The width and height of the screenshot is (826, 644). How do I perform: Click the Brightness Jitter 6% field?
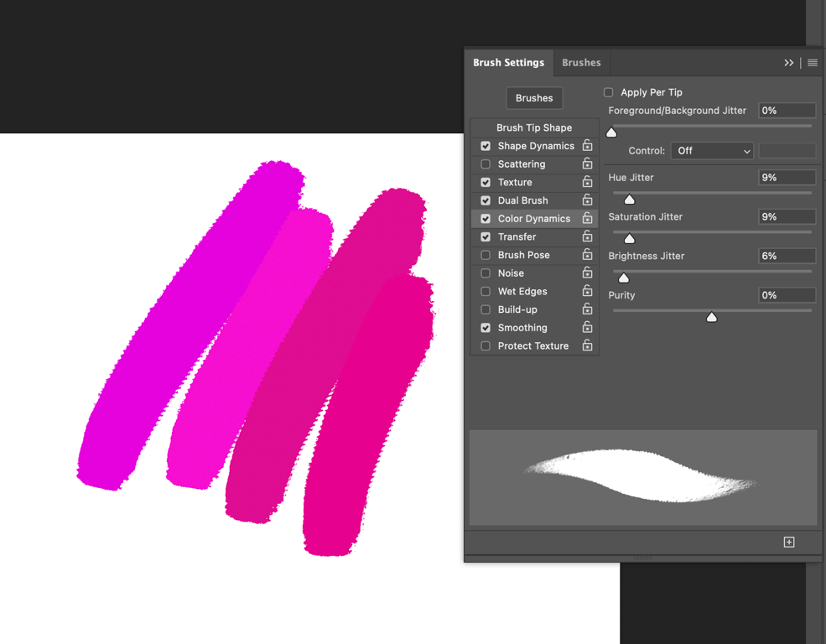click(787, 256)
